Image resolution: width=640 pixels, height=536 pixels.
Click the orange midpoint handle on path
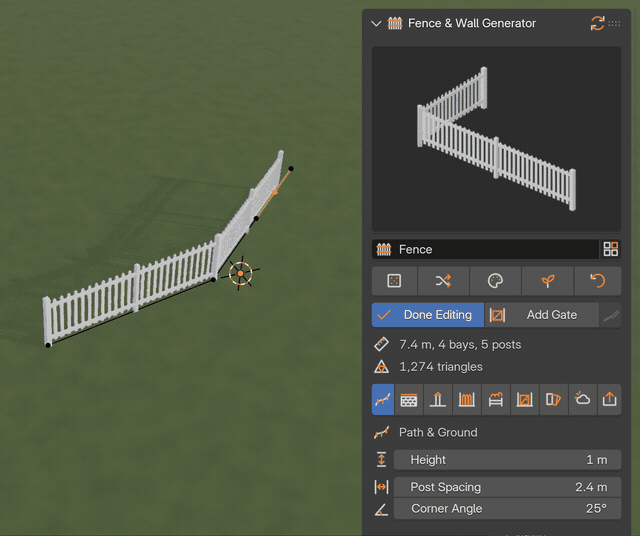pos(275,192)
